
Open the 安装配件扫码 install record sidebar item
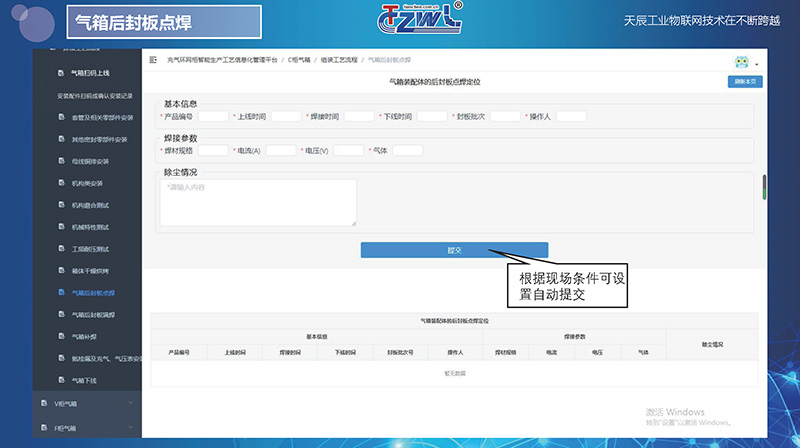tap(95, 96)
